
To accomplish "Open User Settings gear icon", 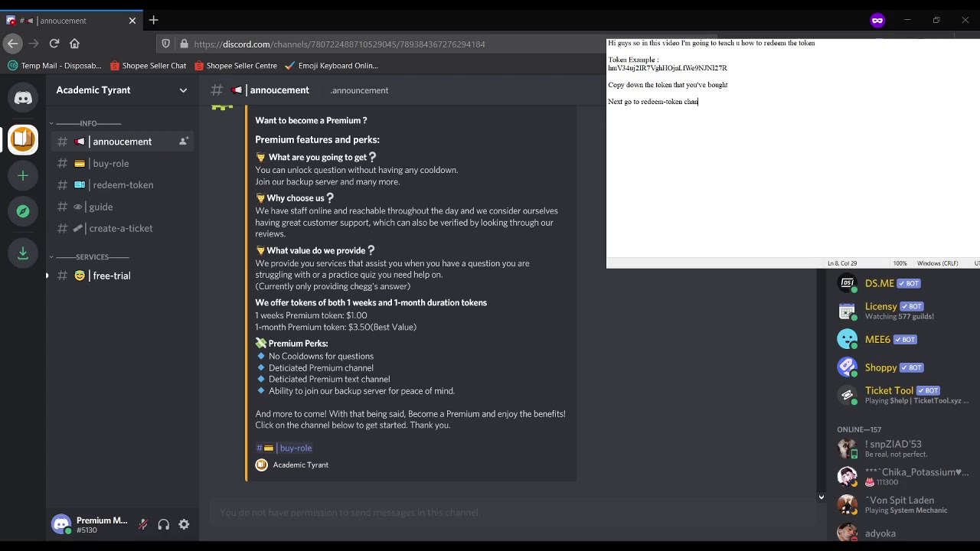I will (184, 524).
